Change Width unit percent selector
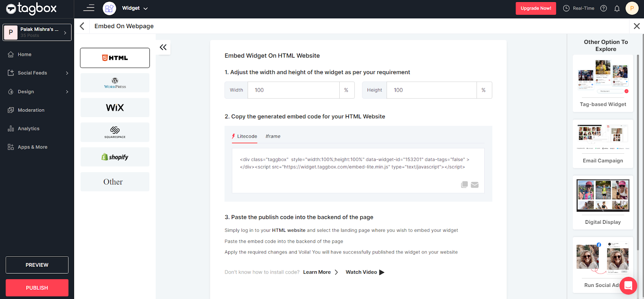This screenshot has height=299, width=644. click(x=347, y=90)
